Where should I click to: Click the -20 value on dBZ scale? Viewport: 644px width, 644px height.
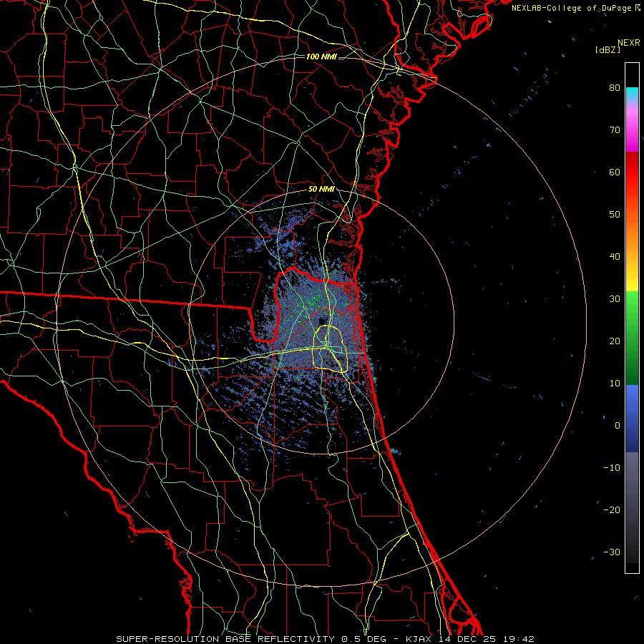click(612, 509)
